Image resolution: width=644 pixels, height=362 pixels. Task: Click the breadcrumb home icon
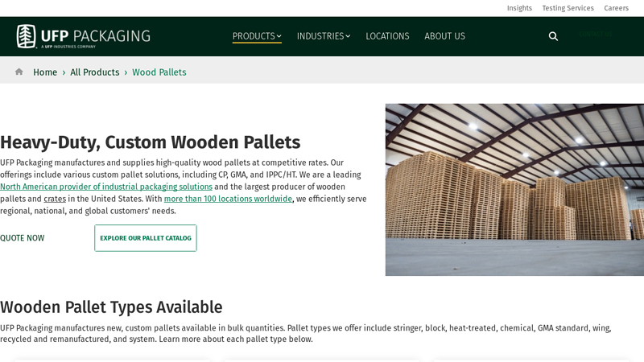(x=19, y=72)
